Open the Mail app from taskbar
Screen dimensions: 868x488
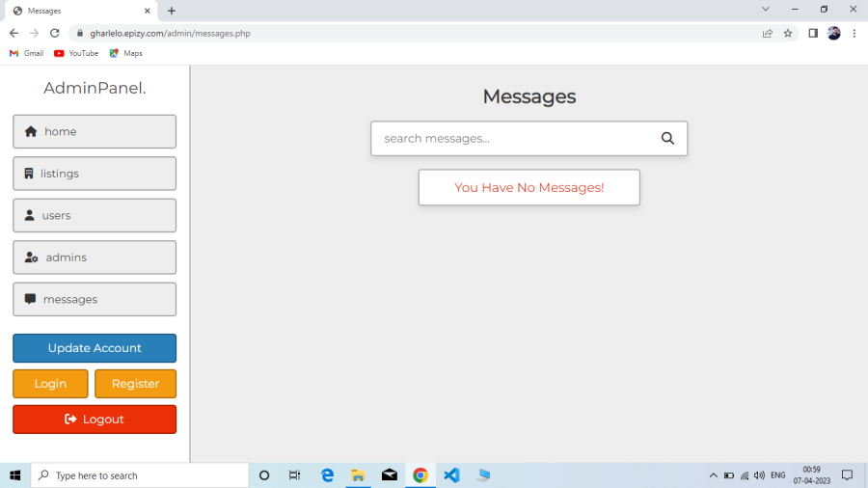(390, 475)
